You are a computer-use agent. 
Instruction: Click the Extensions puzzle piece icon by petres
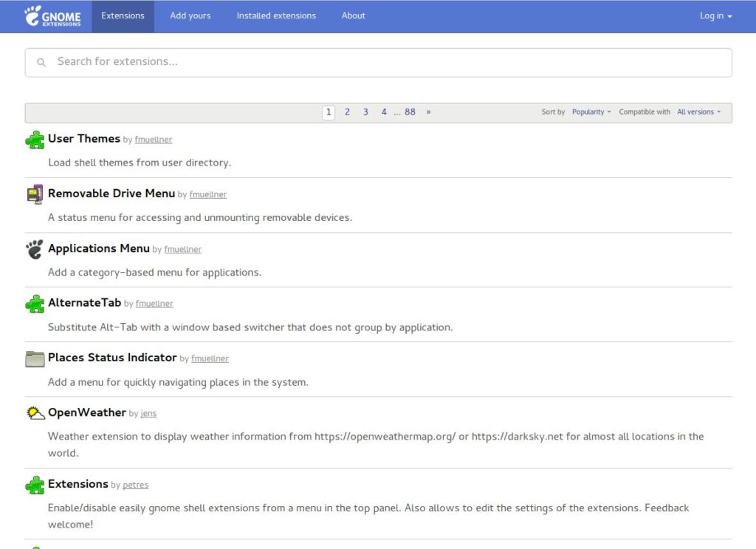coord(35,485)
